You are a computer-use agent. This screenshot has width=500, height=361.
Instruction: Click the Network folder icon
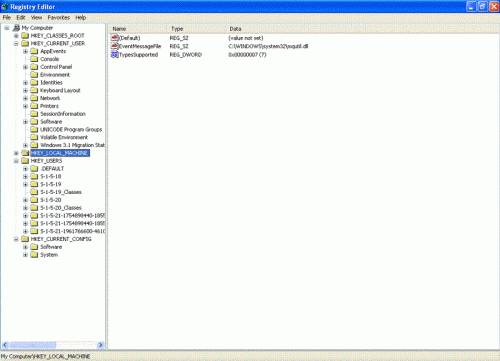[x=34, y=98]
